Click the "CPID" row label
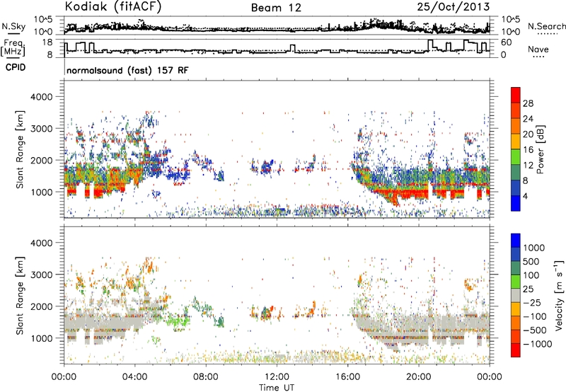This screenshot has height=392, width=566. click(16, 67)
